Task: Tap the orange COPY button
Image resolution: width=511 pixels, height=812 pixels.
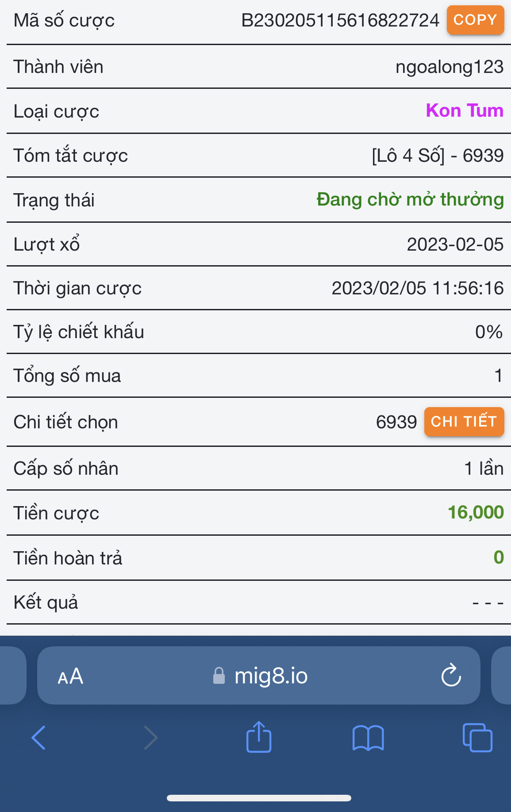Action: pos(475,20)
